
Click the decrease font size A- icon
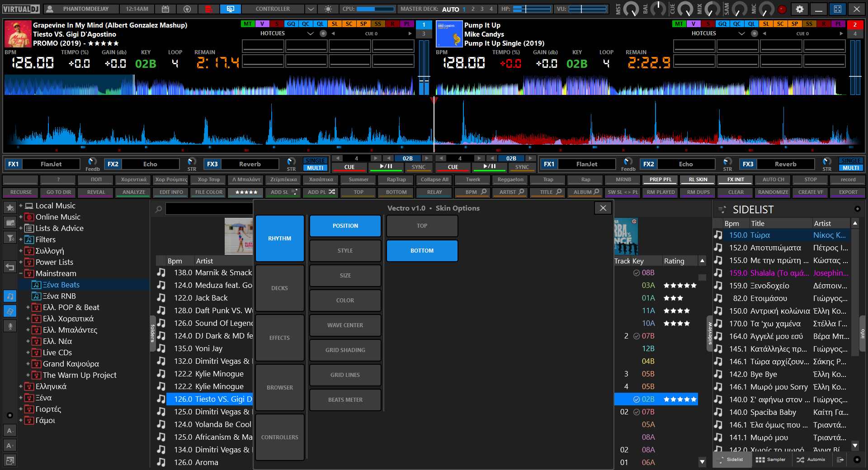tap(10, 431)
